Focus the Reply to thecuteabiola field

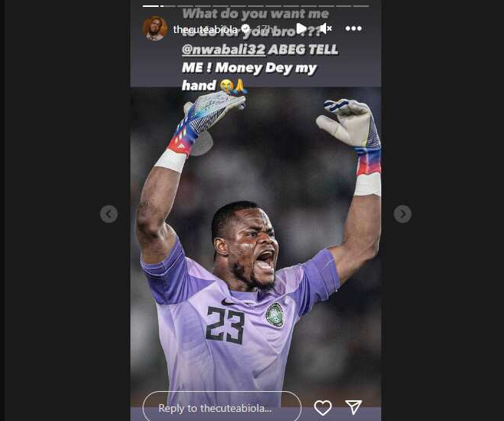pyautogui.click(x=222, y=407)
